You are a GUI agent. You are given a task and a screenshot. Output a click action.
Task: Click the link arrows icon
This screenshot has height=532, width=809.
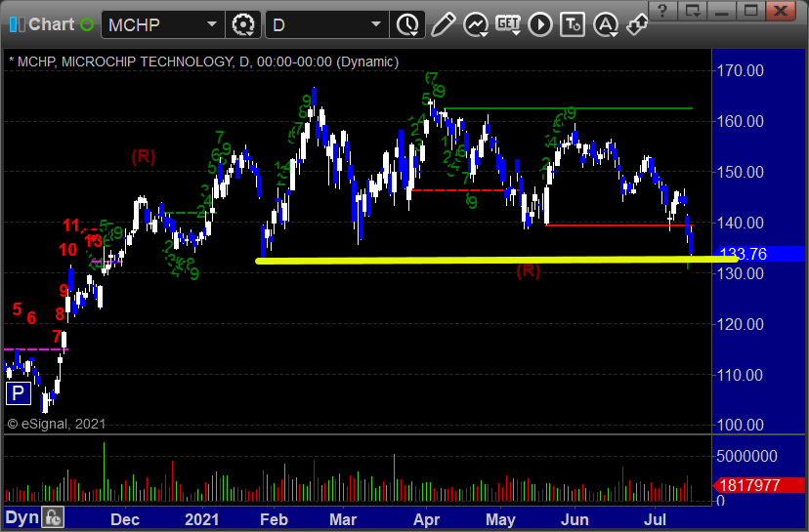point(637,24)
